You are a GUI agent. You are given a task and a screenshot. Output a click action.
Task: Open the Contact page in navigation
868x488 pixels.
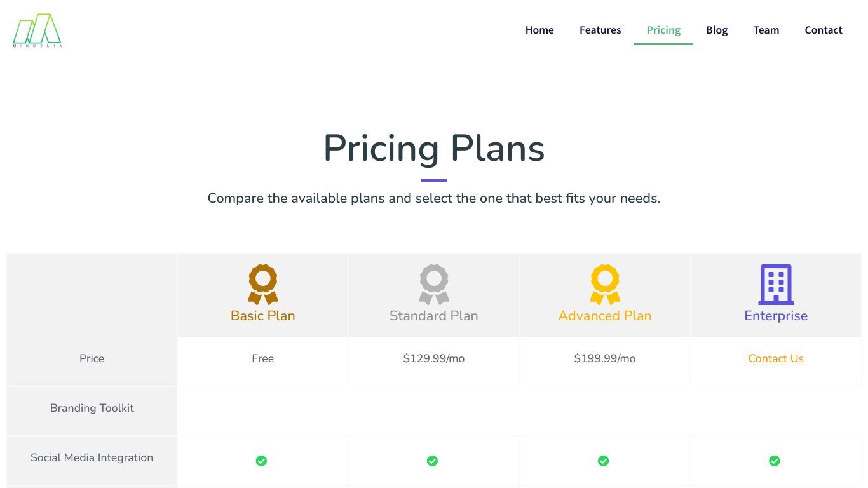click(x=824, y=30)
